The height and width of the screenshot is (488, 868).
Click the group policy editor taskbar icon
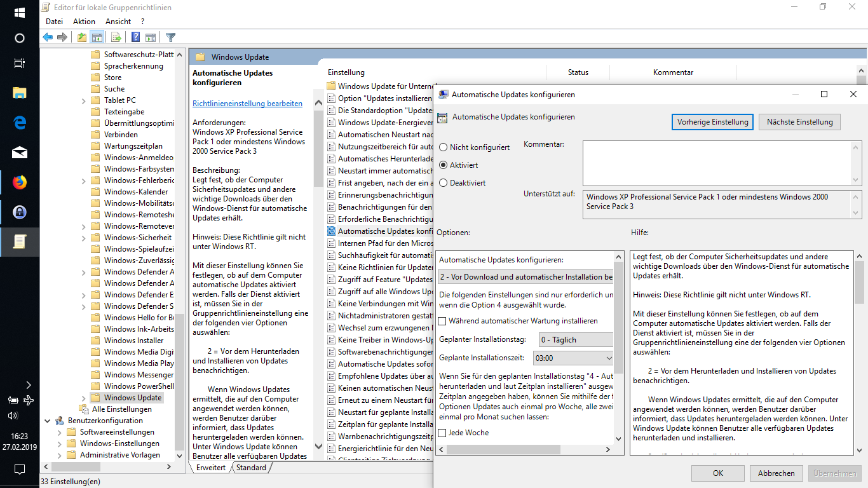point(19,241)
